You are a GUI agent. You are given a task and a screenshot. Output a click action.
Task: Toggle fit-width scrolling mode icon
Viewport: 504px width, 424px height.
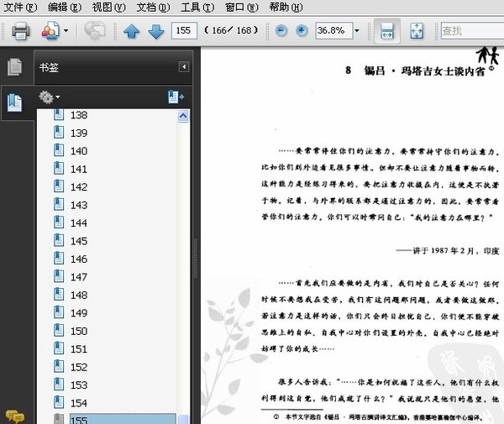(x=387, y=31)
